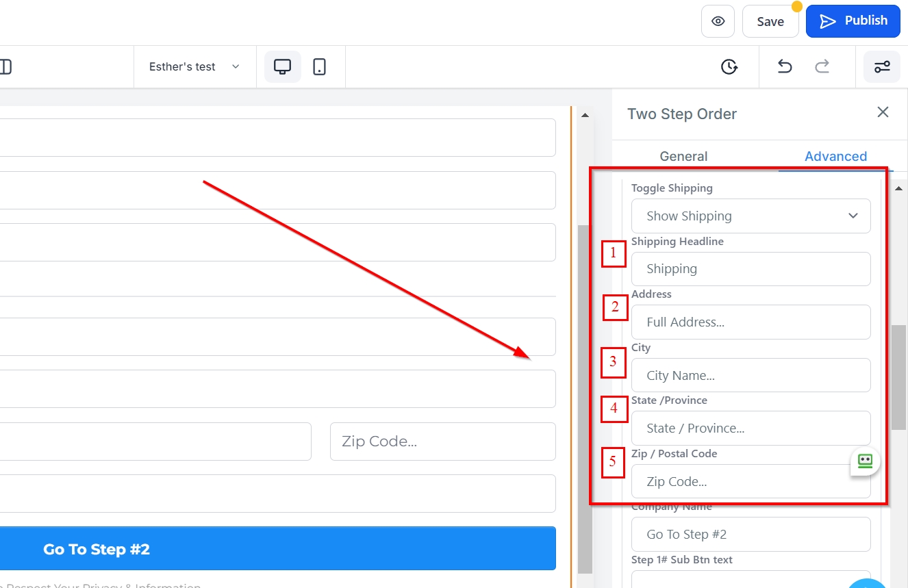The height and width of the screenshot is (588, 908).
Task: Switch to desktop view icon
Action: click(282, 66)
